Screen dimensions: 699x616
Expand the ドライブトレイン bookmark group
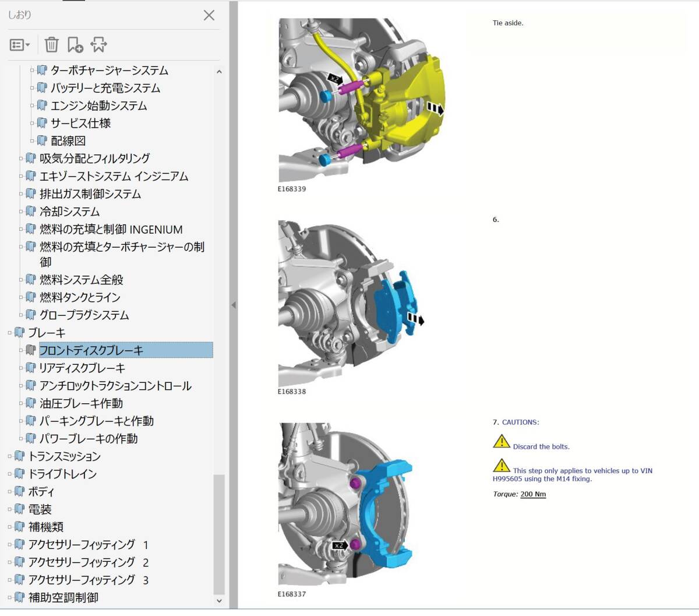[10, 474]
